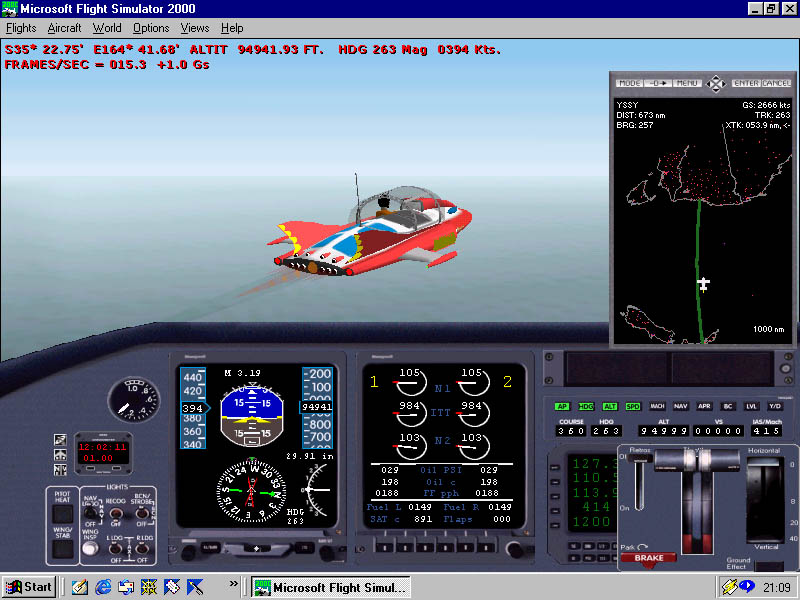Click the red parking BRAKE button
The image size is (800, 600).
pyautogui.click(x=648, y=558)
